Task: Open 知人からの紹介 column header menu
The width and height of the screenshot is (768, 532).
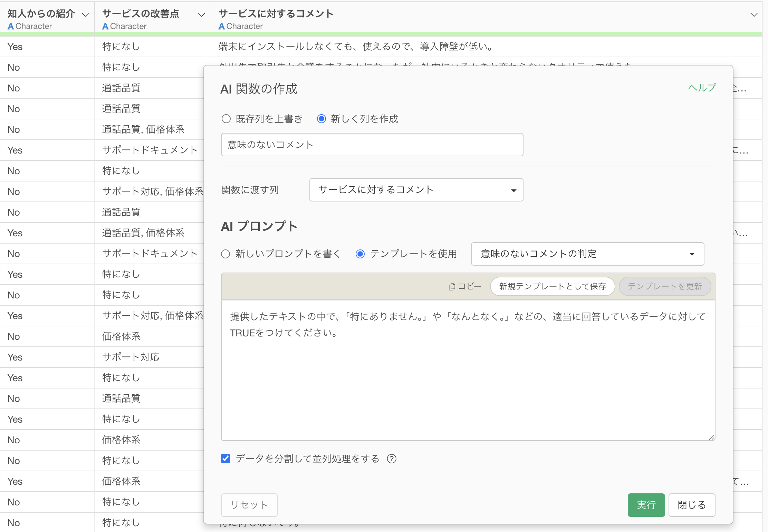Action: 85,14
